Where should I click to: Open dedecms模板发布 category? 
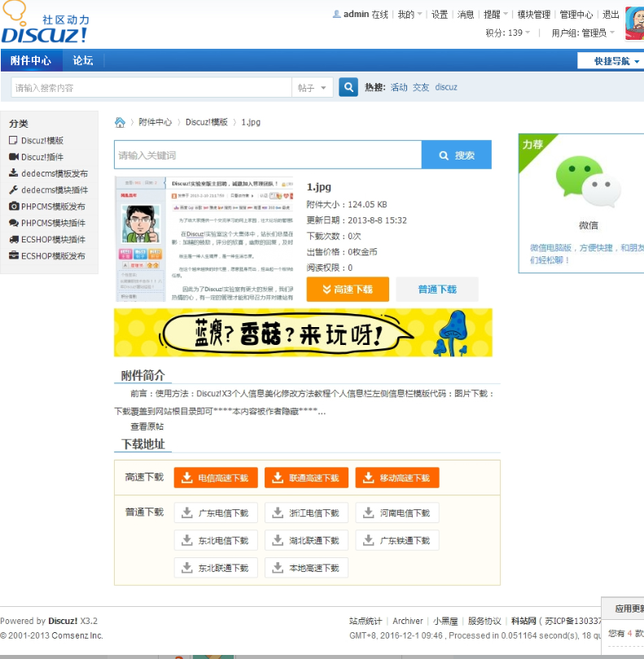click(55, 173)
